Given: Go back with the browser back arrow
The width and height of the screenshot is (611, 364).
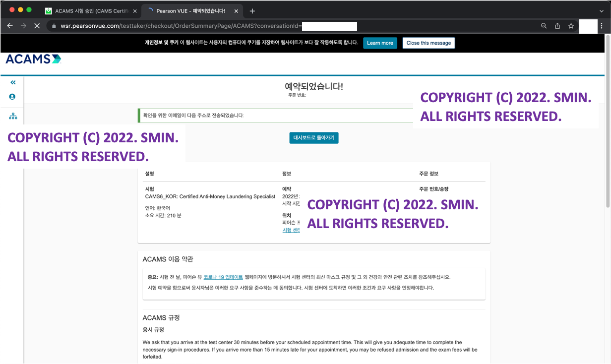Looking at the screenshot, I should (10, 26).
